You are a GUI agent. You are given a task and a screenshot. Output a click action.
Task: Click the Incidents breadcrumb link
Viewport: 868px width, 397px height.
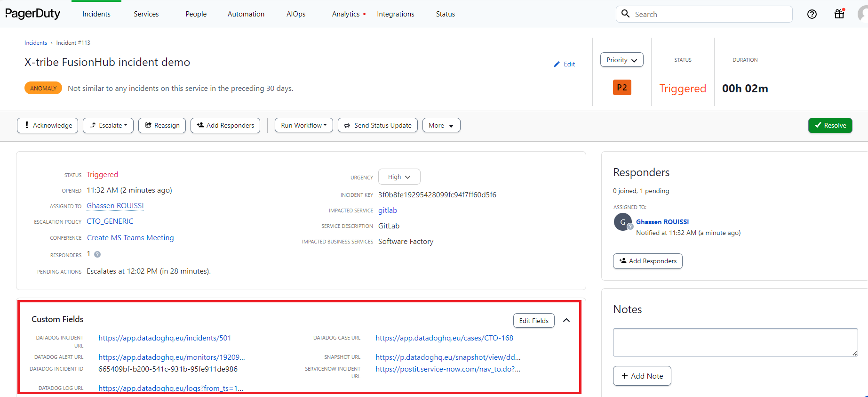pos(36,43)
